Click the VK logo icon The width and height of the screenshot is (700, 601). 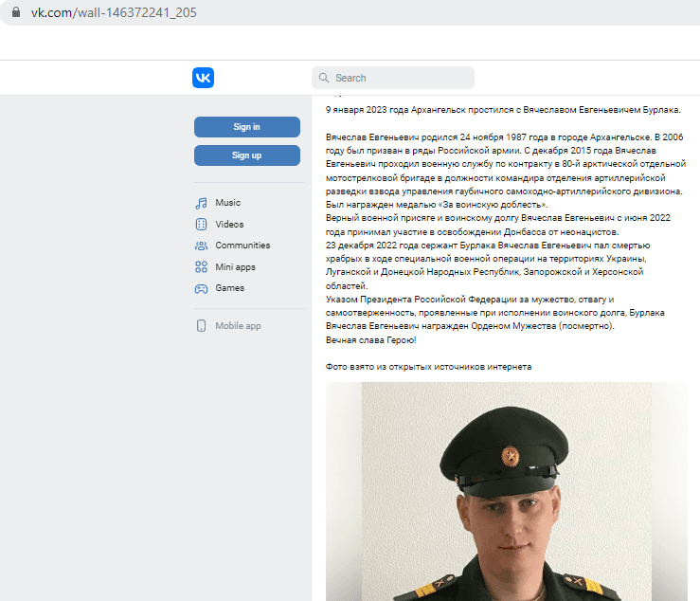[x=203, y=78]
